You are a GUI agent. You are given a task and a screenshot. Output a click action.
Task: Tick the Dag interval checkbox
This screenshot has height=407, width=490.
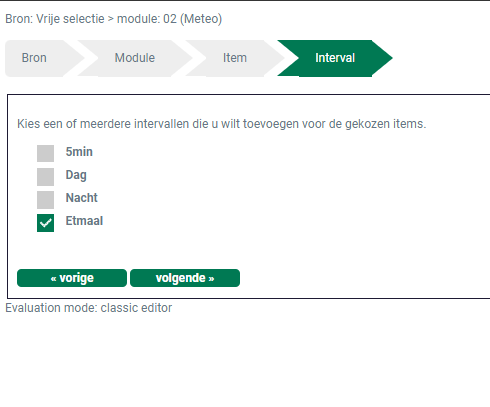(45, 177)
